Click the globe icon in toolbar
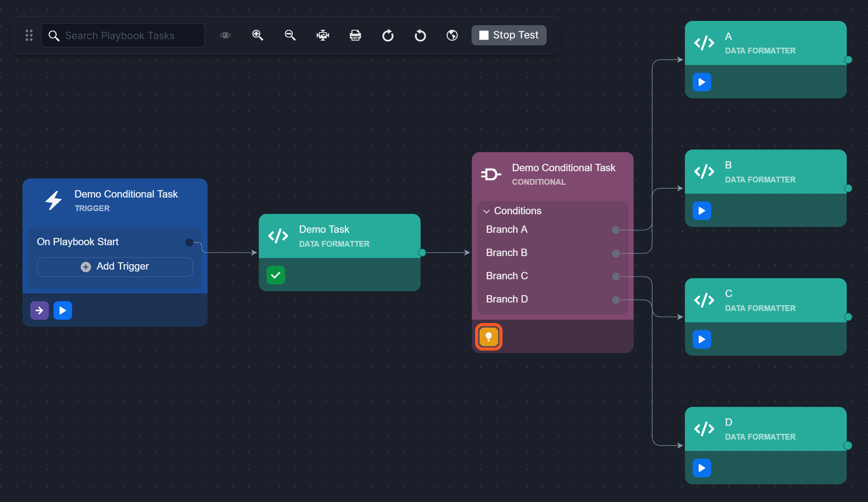The image size is (868, 502). [x=452, y=35]
